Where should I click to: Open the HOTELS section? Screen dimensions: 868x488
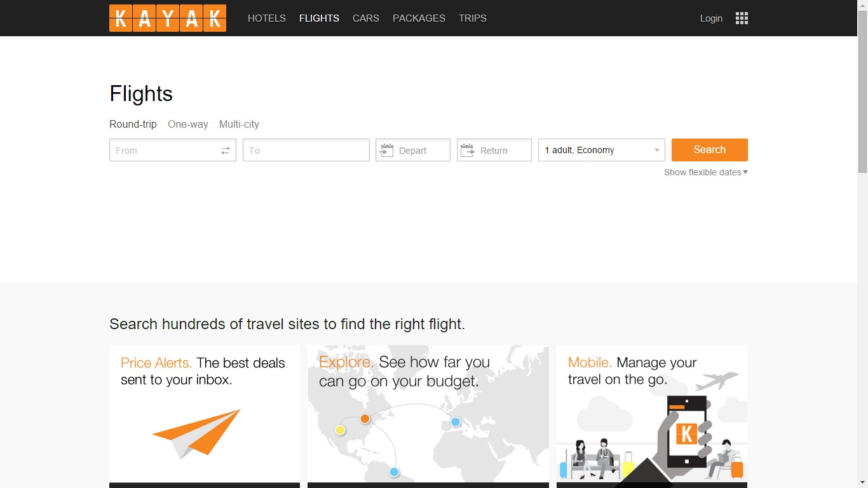[267, 18]
